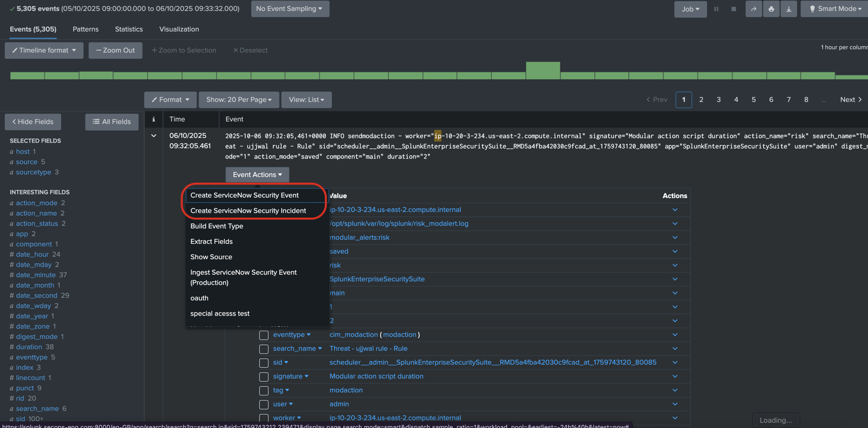Click the Zoom Out button
The height and width of the screenshot is (428, 868).
(x=115, y=50)
